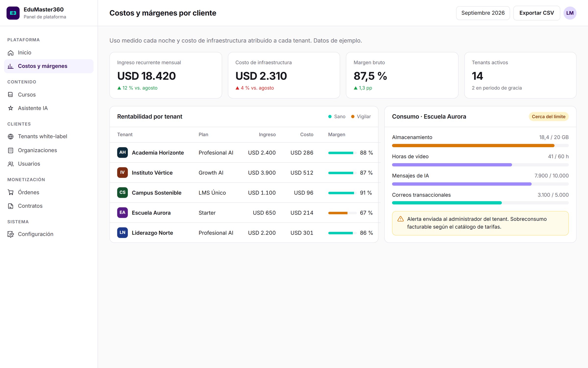Click the Margen column header

click(x=337, y=134)
